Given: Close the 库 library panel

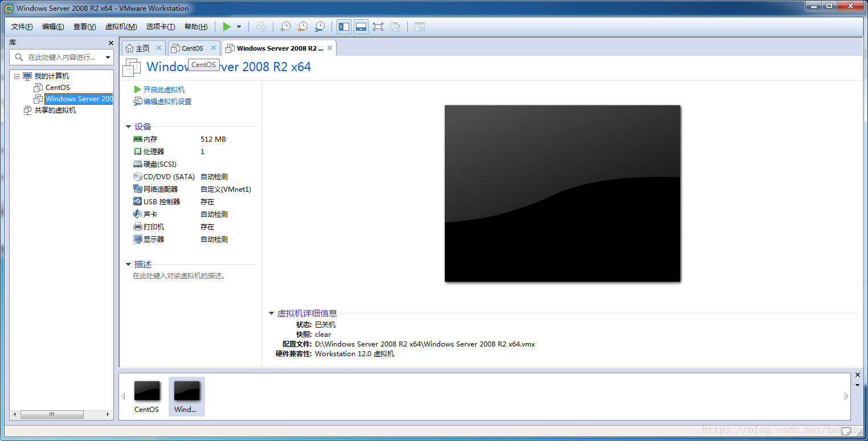Looking at the screenshot, I should 111,43.
